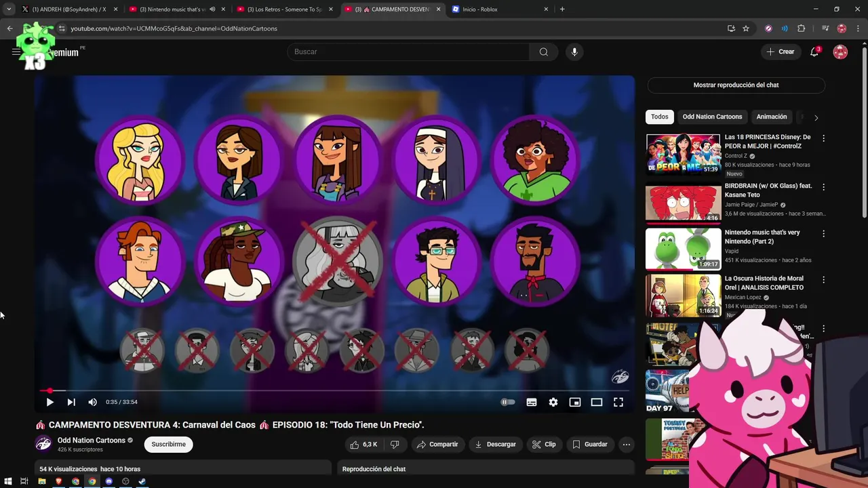Open more actions menu beside Guardar
The width and height of the screenshot is (868, 488).
(x=627, y=445)
